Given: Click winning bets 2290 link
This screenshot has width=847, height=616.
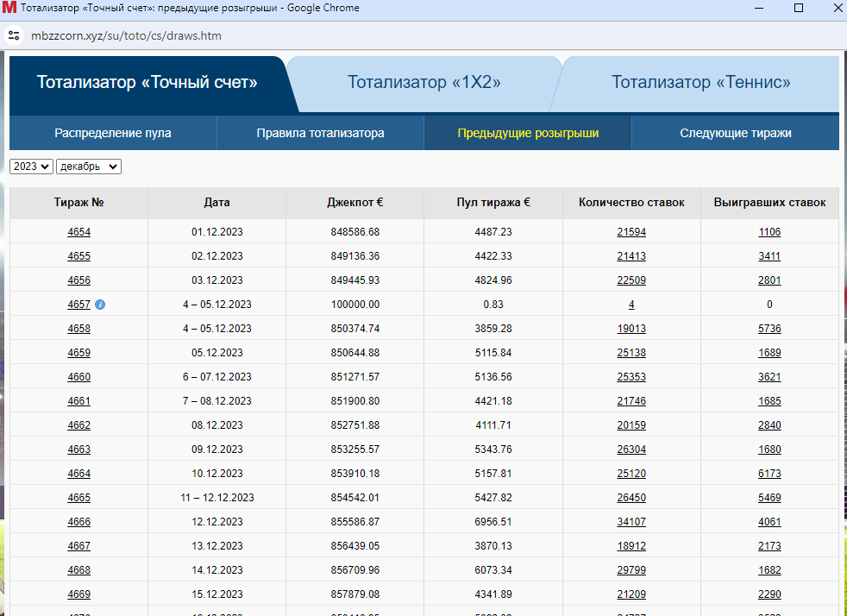Looking at the screenshot, I should (769, 594).
